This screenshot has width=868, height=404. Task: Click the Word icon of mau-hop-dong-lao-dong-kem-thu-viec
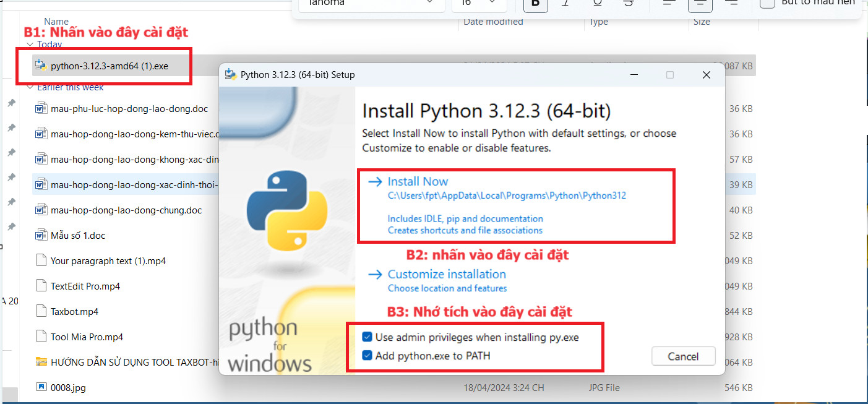[x=41, y=134]
